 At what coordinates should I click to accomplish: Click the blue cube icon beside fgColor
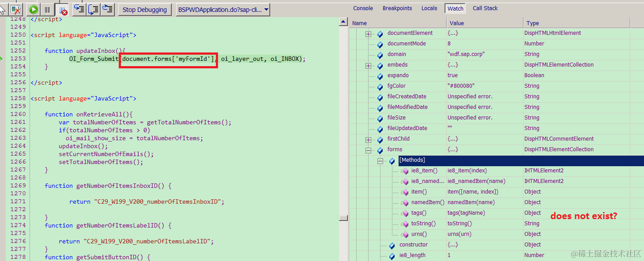point(380,87)
